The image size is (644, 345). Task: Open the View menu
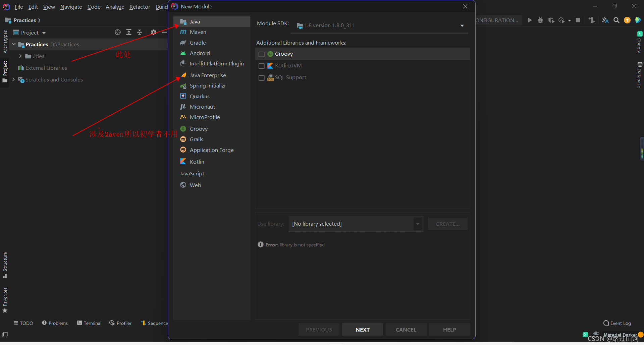49,7
